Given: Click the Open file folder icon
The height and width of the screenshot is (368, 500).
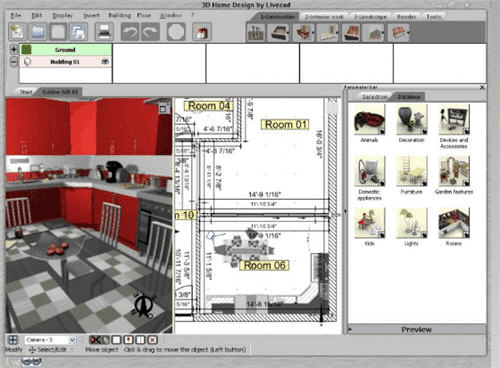Looking at the screenshot, I should click(x=38, y=32).
